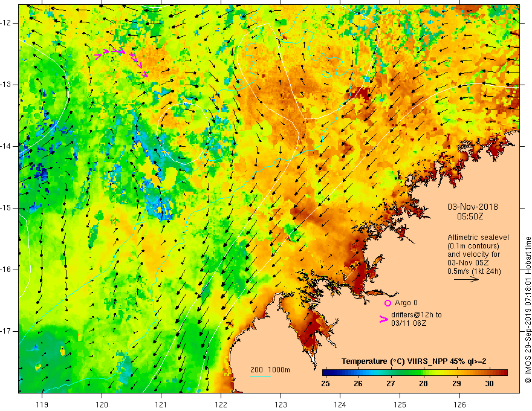Click the latitude label -14
The height and width of the screenshot is (411, 532).
(6, 146)
